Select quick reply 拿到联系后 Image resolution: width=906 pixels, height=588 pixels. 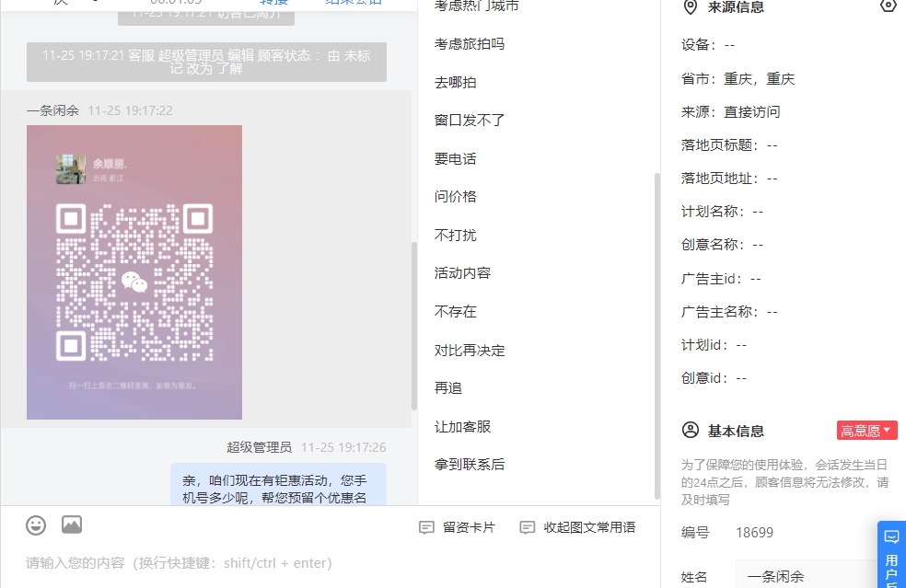point(470,465)
